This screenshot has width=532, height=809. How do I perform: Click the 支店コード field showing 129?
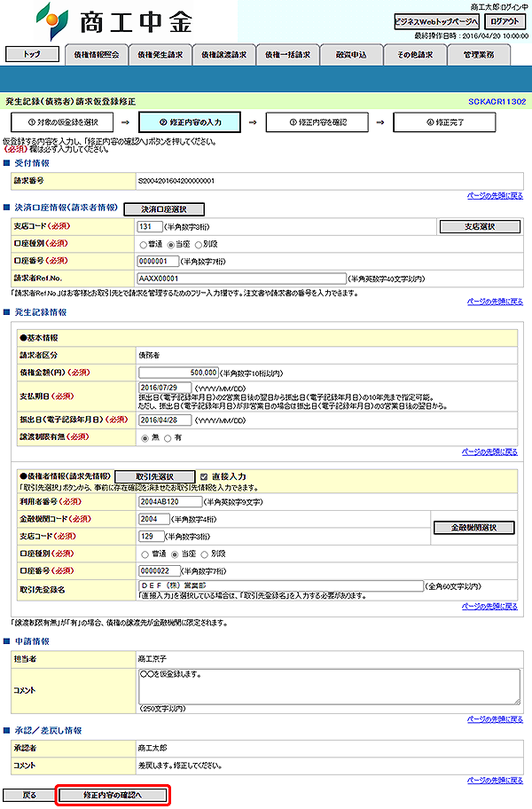click(152, 537)
